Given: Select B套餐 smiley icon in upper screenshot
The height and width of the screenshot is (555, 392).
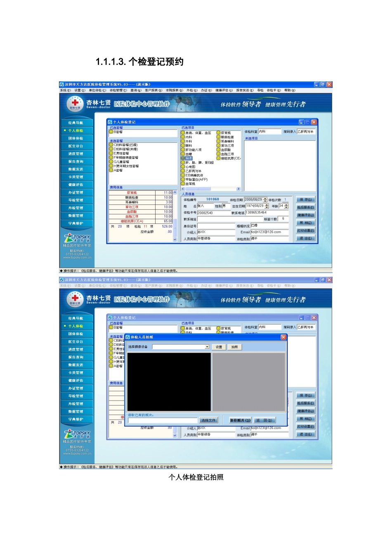Looking at the screenshot, I should [111, 132].
